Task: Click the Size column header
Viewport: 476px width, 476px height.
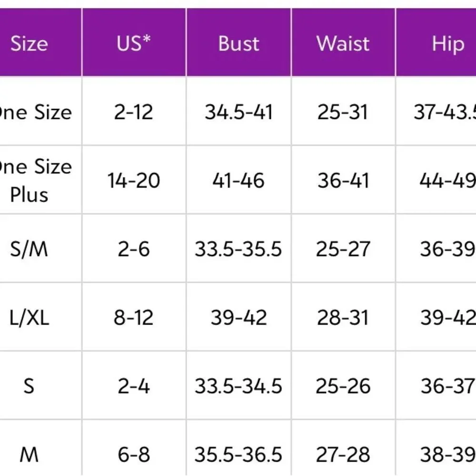Action: pos(30,43)
